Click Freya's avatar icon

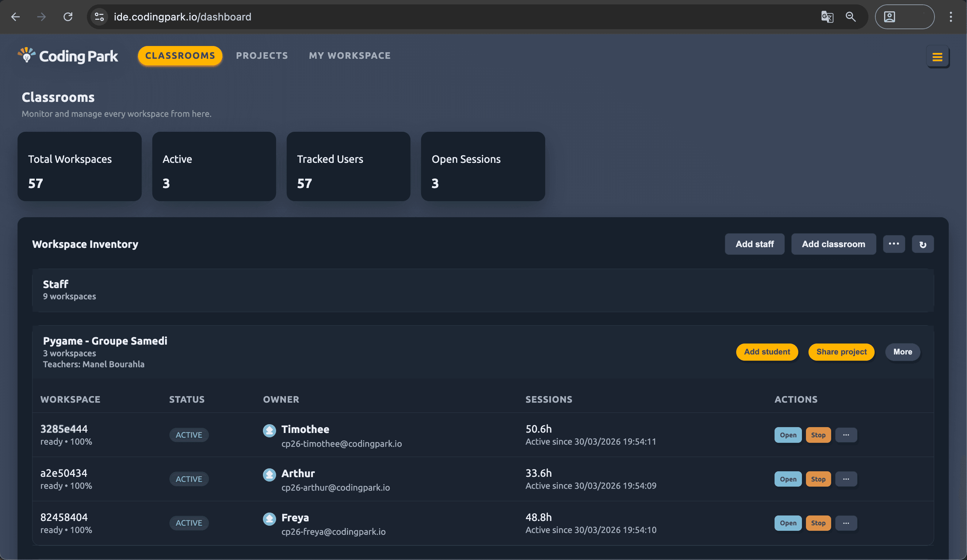(x=269, y=519)
